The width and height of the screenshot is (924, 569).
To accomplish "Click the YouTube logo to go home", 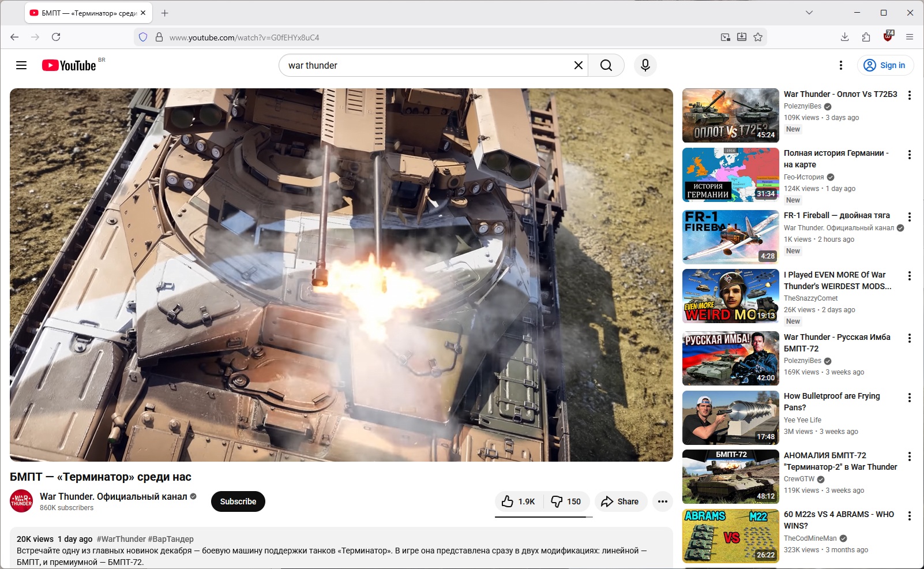I will (69, 65).
